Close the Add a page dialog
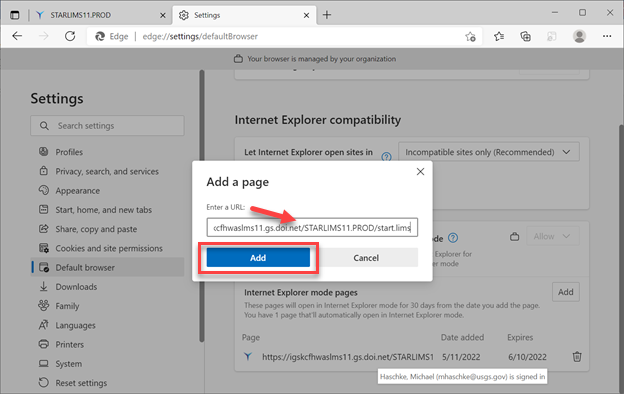This screenshot has height=394, width=624. [420, 172]
